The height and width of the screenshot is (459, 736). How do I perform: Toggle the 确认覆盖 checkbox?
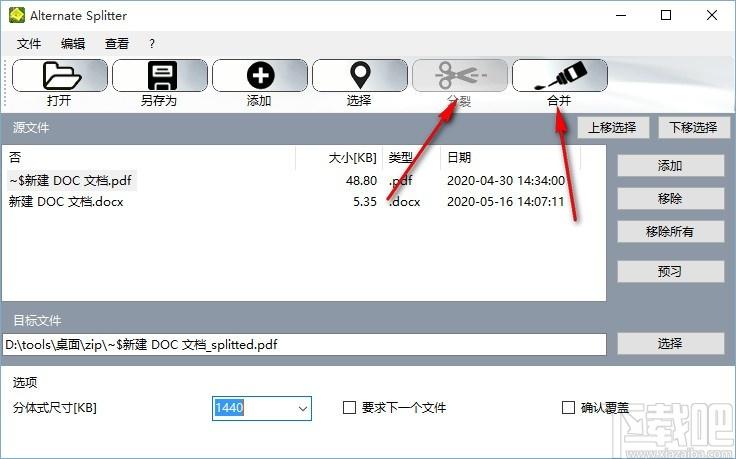pyautogui.click(x=569, y=408)
